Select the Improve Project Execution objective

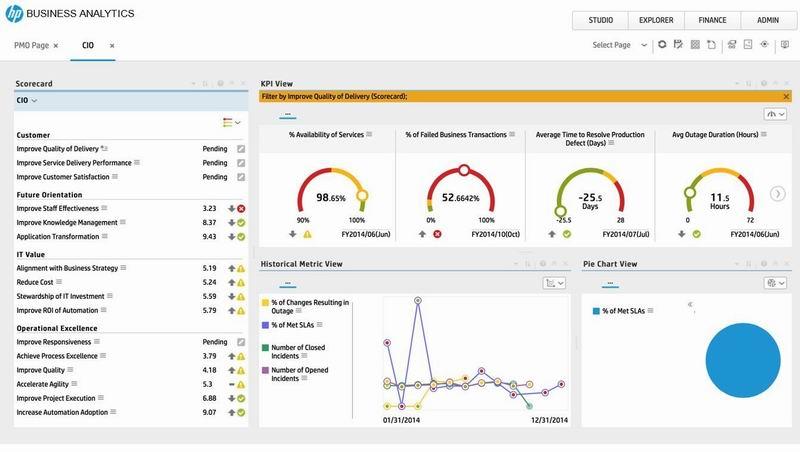tap(56, 398)
